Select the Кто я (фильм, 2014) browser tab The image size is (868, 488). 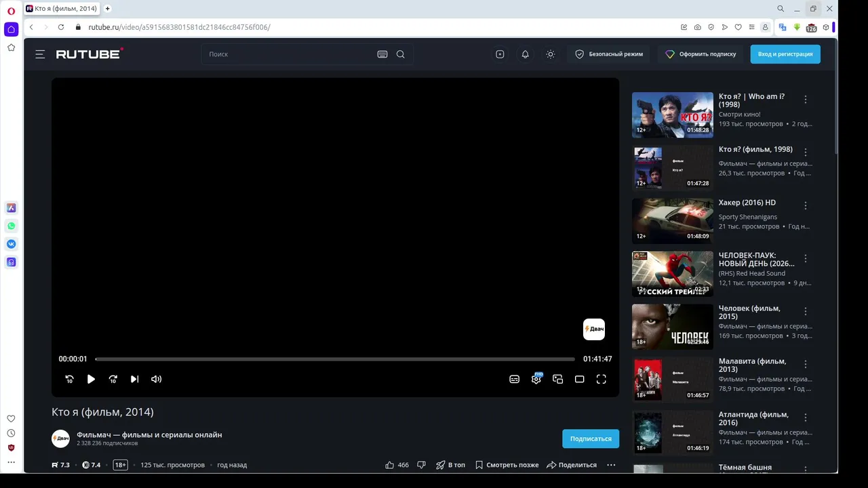point(62,9)
